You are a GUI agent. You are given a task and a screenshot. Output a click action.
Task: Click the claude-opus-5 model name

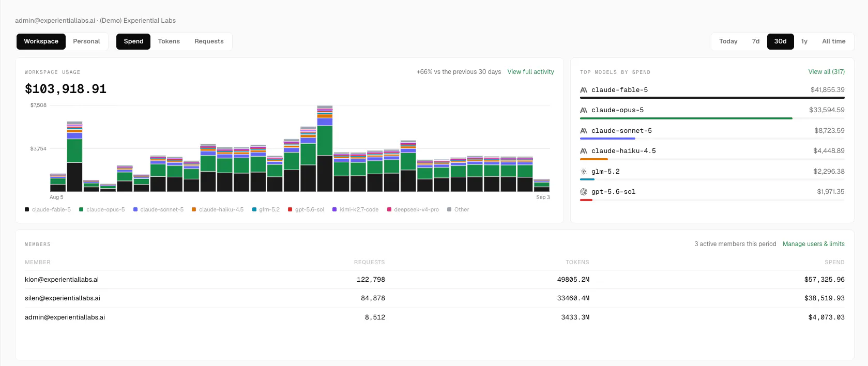pyautogui.click(x=617, y=110)
